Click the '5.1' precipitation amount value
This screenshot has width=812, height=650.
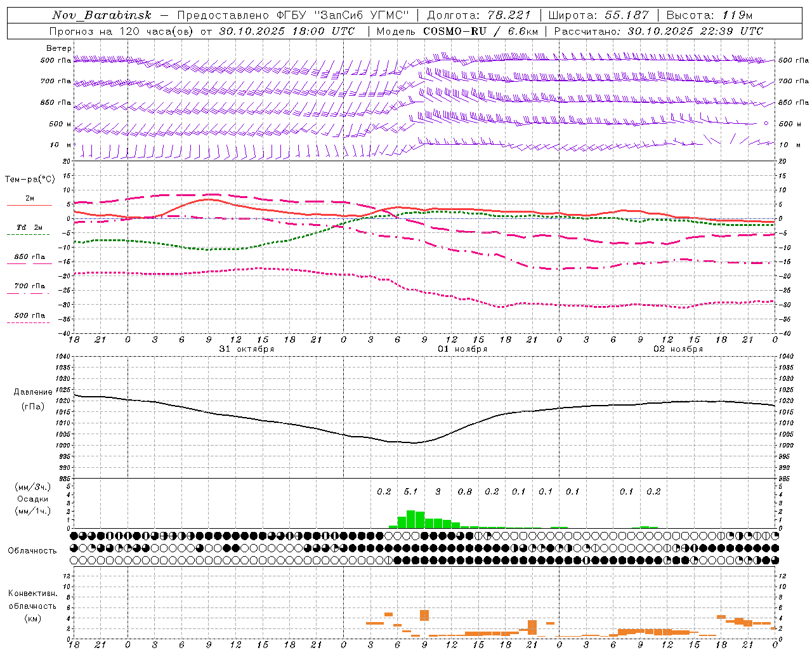(x=410, y=491)
